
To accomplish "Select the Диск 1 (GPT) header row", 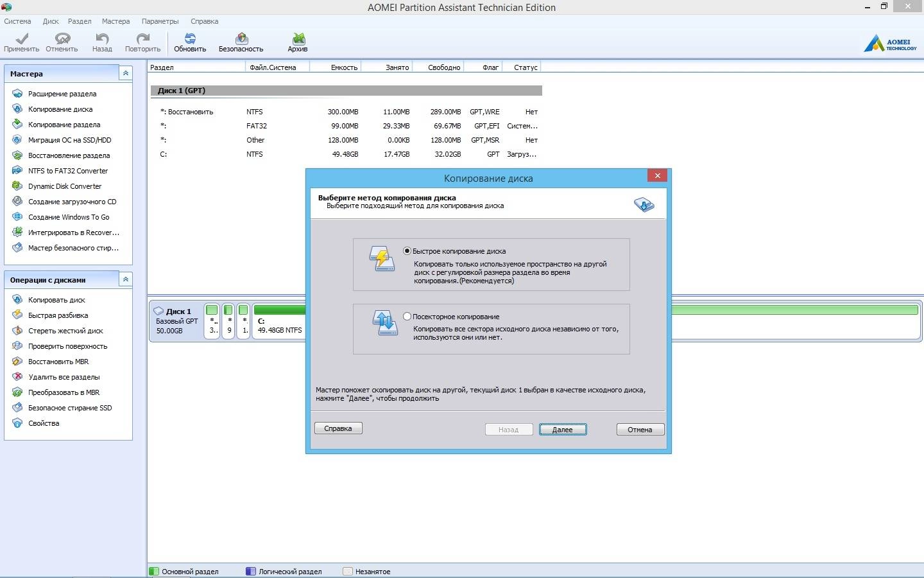I will point(346,91).
